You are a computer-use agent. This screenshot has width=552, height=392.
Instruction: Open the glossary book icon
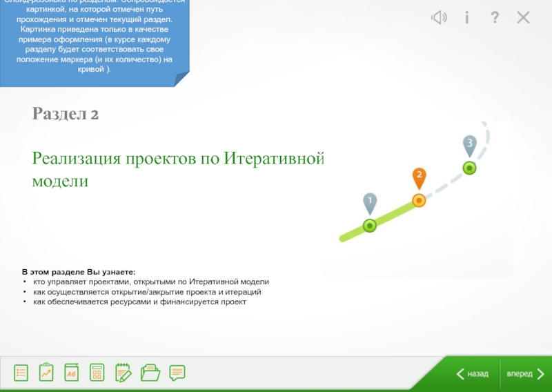pyautogui.click(x=72, y=373)
